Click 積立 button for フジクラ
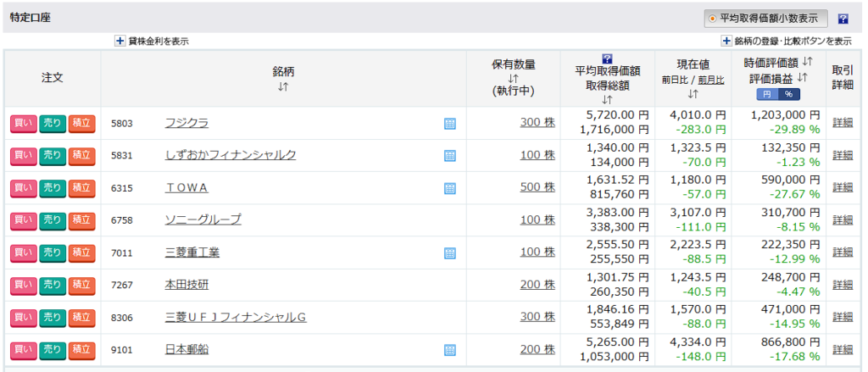 (82, 124)
